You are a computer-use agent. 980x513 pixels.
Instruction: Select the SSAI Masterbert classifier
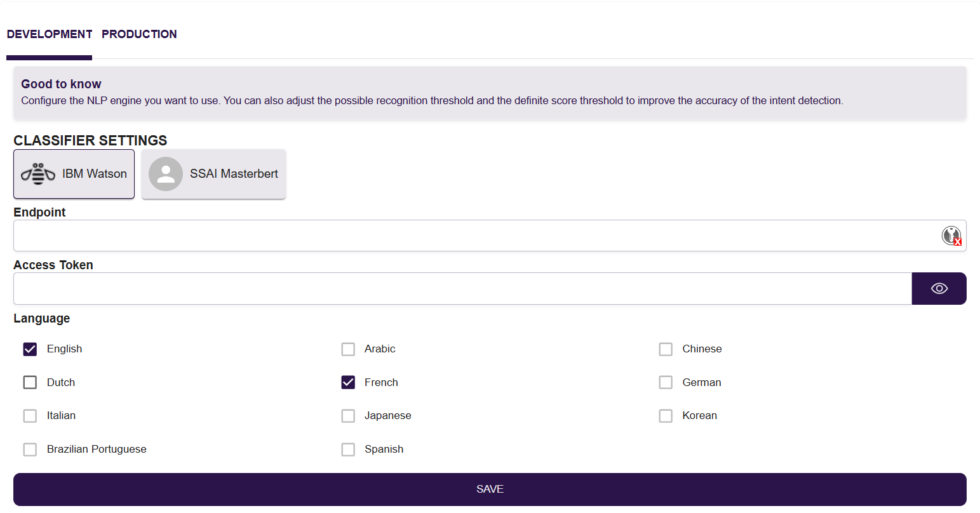click(x=213, y=174)
